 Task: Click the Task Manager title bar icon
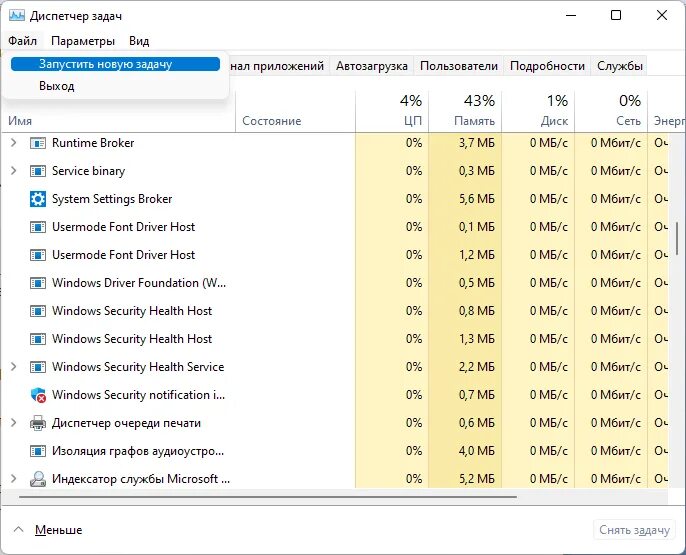click(17, 16)
